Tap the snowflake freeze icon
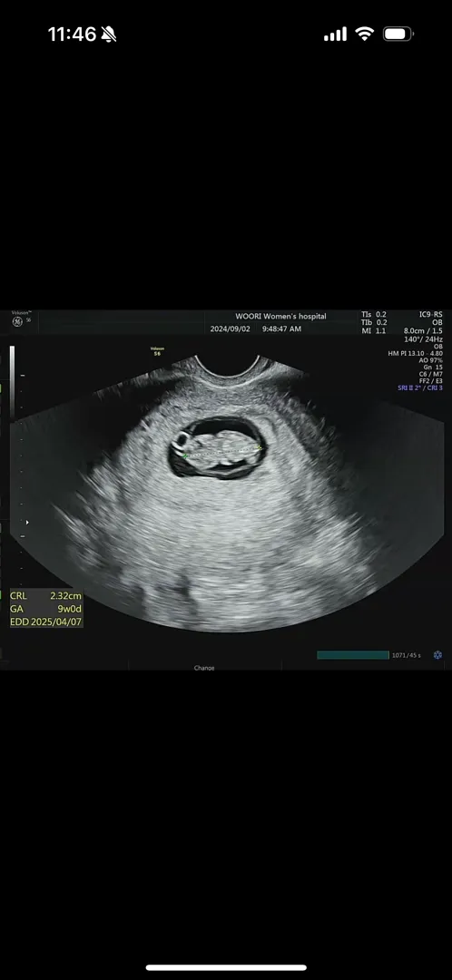The height and width of the screenshot is (980, 452). (x=437, y=654)
